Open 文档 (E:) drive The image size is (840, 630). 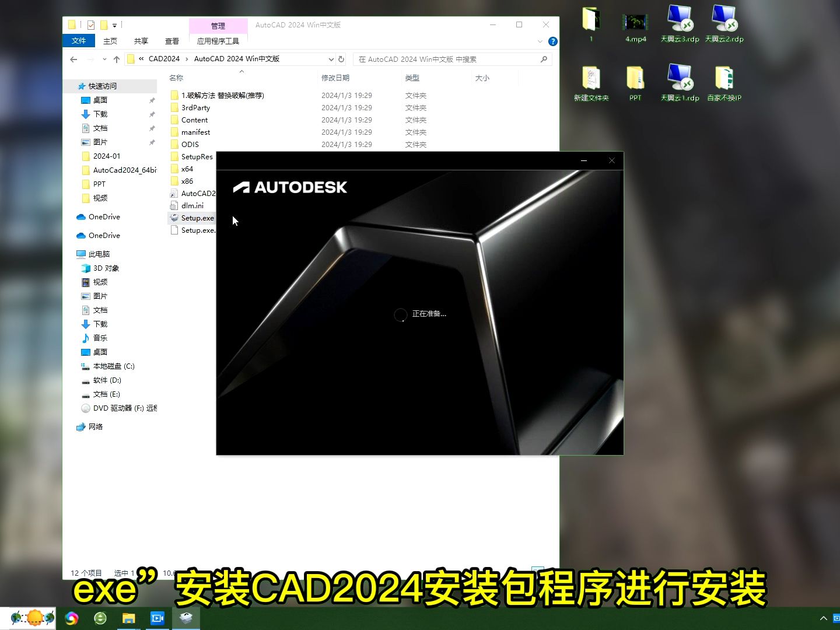(106, 394)
